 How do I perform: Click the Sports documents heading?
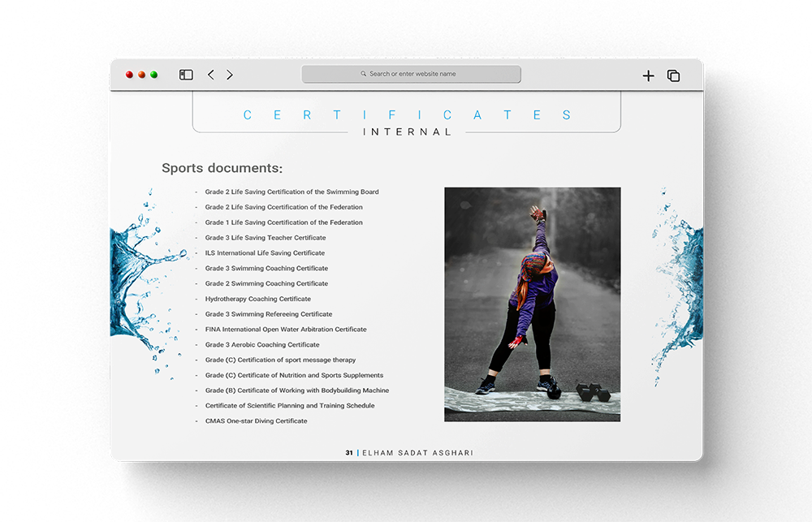pyautogui.click(x=222, y=168)
